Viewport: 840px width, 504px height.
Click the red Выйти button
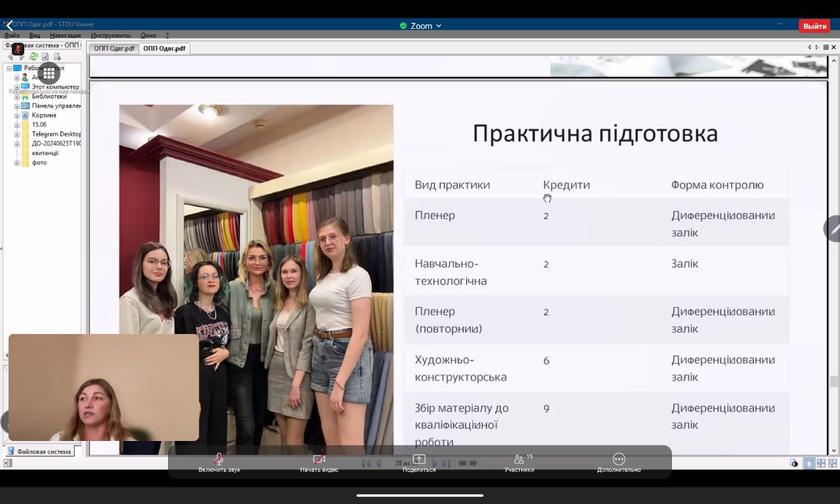[x=814, y=26]
